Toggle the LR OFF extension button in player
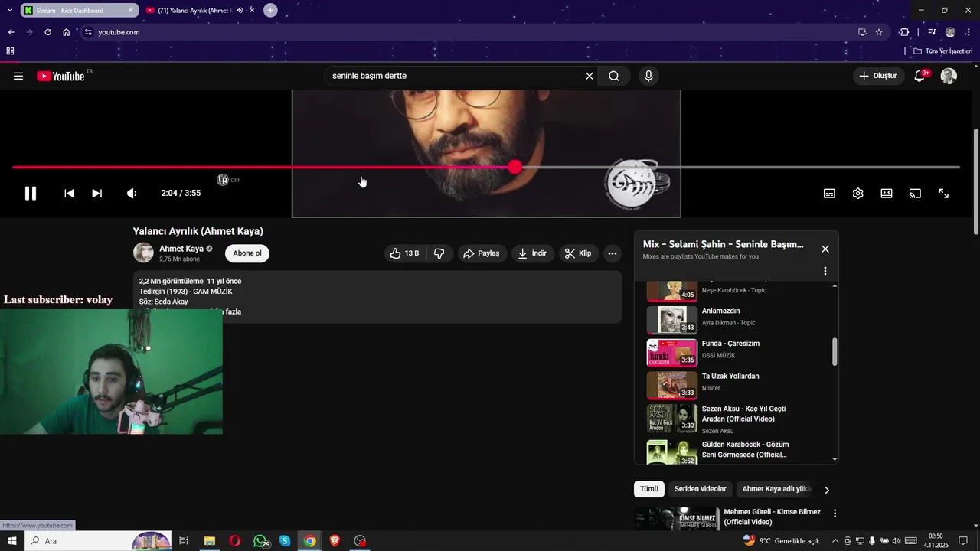The width and height of the screenshot is (980, 551). (228, 180)
